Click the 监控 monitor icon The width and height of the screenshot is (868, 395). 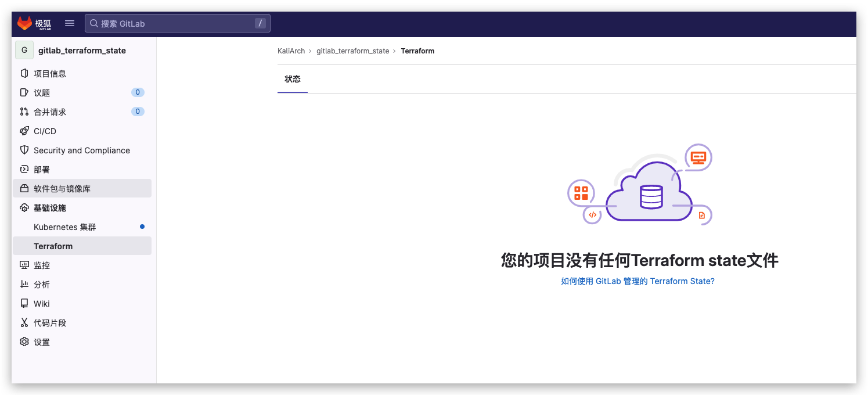pyautogui.click(x=24, y=265)
